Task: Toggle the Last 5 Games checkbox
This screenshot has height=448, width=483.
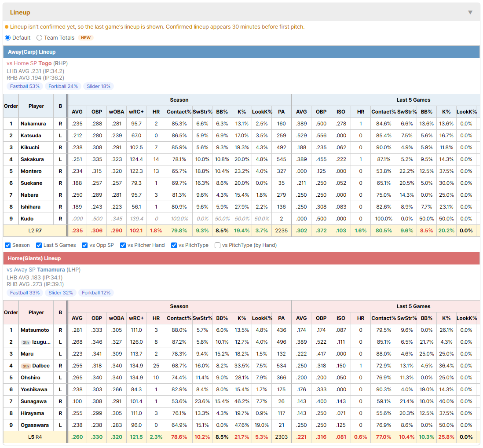Action: 39,245
